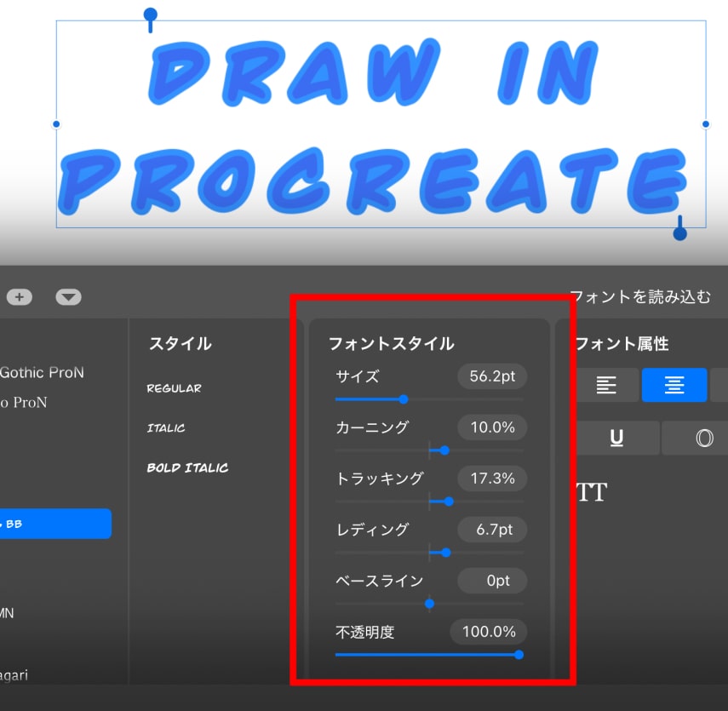Open the tracking value field 17.3%

coord(492,479)
